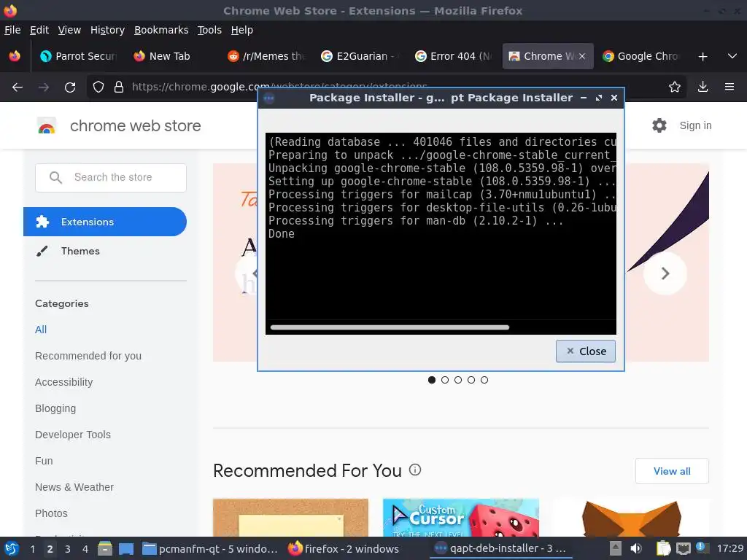Open Chrome Web Store settings gear
Screen dimensions: 747x560
[659, 125]
